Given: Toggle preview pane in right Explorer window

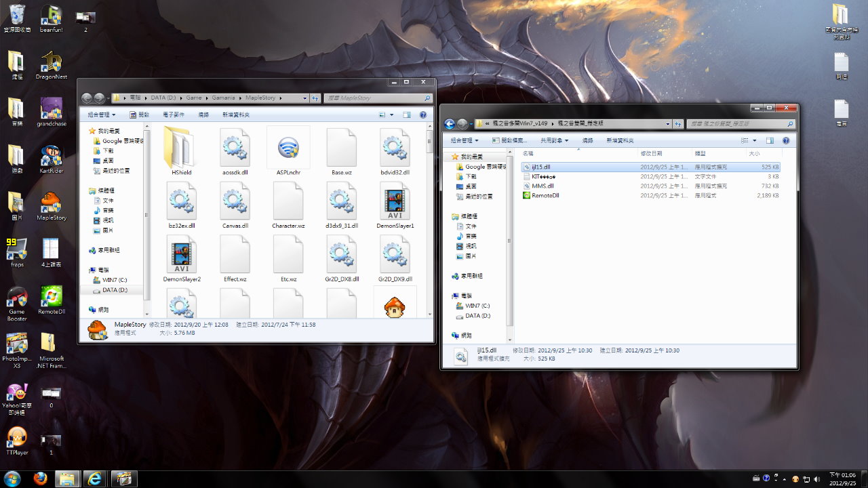Looking at the screenshot, I should point(770,140).
